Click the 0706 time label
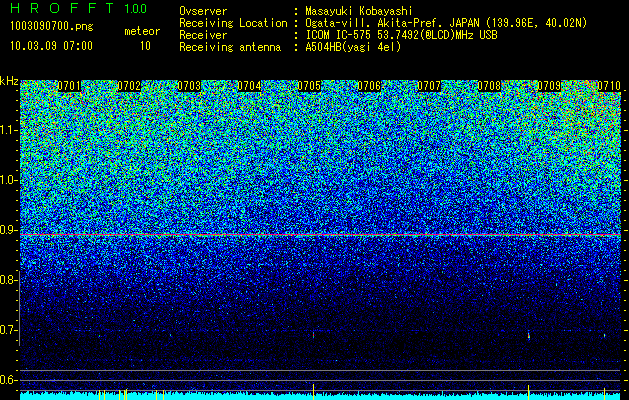 (369, 86)
